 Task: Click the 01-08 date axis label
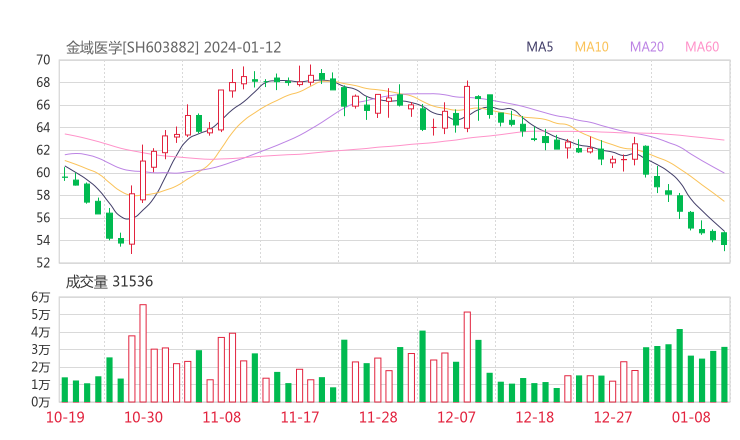click(x=691, y=417)
